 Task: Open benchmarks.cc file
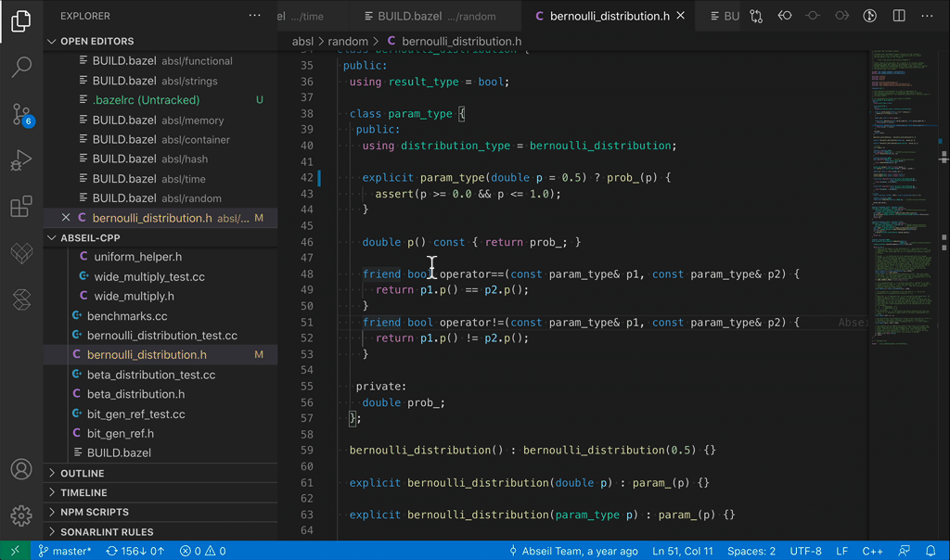pos(160,316)
